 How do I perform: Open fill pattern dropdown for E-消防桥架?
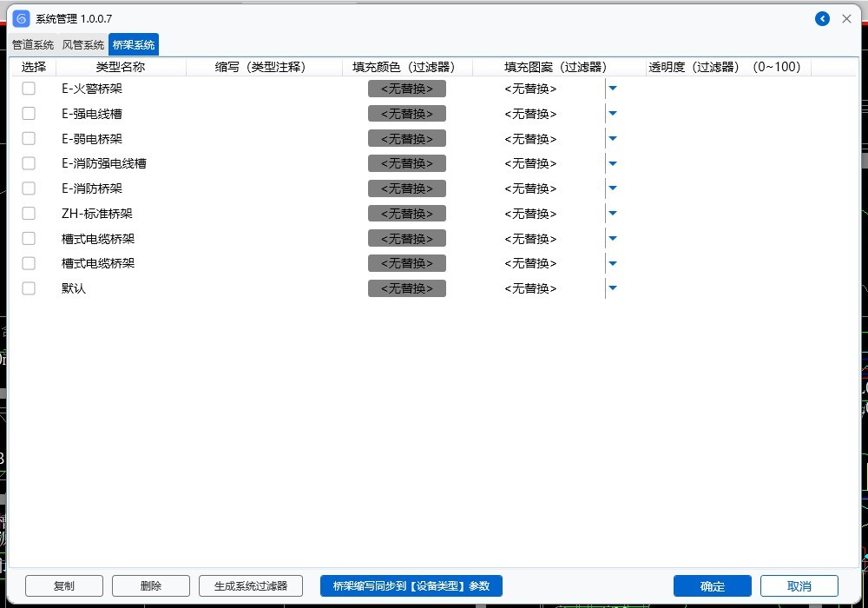pyautogui.click(x=612, y=188)
